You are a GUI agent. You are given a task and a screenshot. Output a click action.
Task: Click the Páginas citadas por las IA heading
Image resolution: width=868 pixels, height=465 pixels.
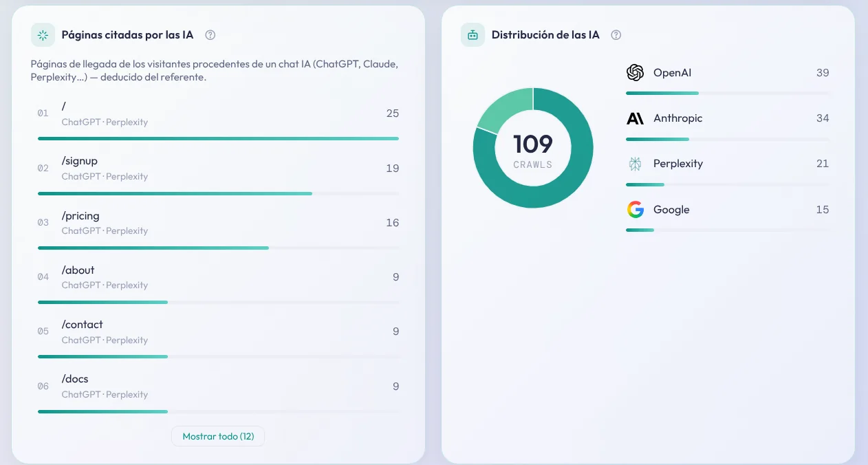(128, 35)
